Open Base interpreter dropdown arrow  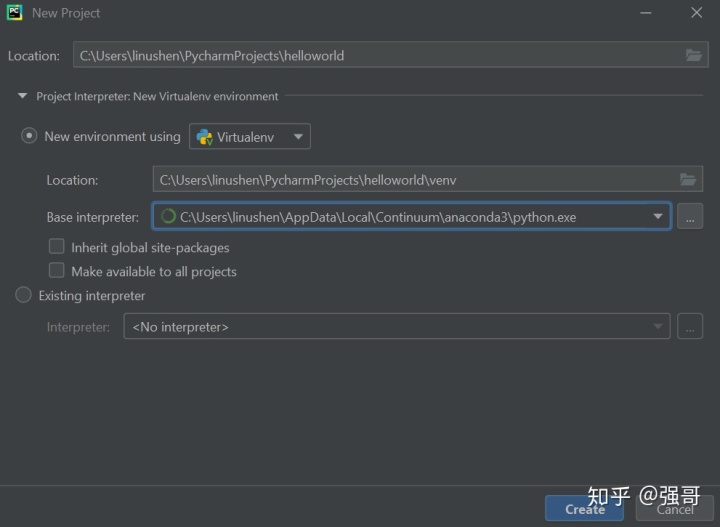tap(658, 216)
